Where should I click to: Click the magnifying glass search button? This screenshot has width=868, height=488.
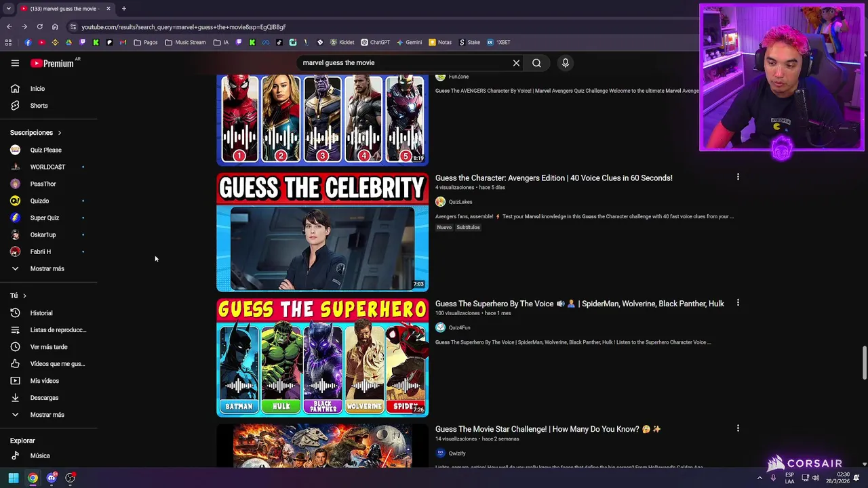(x=536, y=63)
